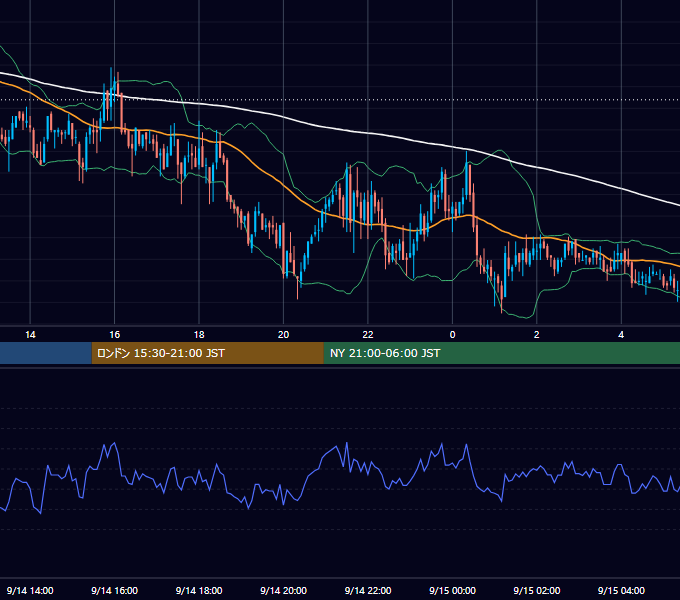
Task: Click the blue session bar before ロンドン
Action: tap(46, 353)
